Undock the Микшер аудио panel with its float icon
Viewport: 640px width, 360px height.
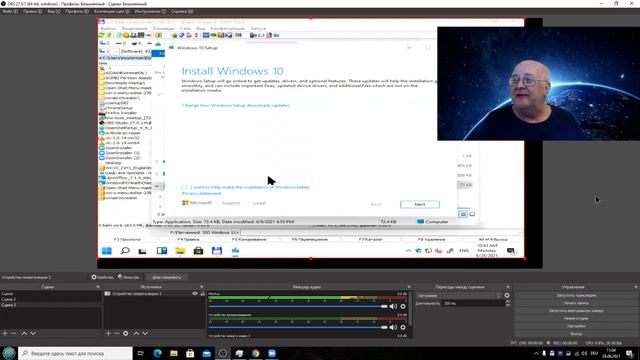point(409,287)
